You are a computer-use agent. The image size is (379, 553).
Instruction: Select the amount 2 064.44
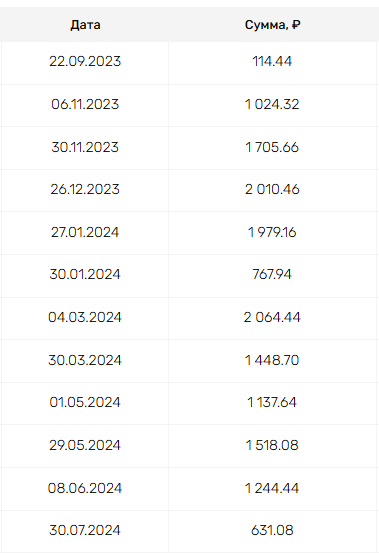272,317
